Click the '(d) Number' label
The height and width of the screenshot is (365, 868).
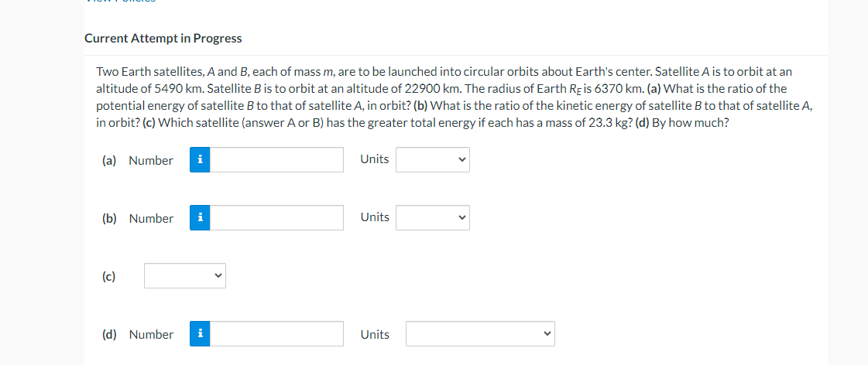coord(138,335)
